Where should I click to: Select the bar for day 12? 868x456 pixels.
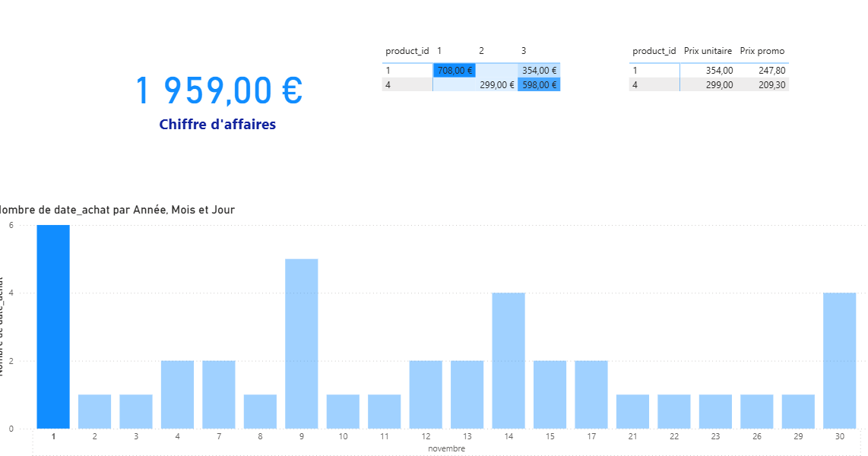(x=426, y=394)
